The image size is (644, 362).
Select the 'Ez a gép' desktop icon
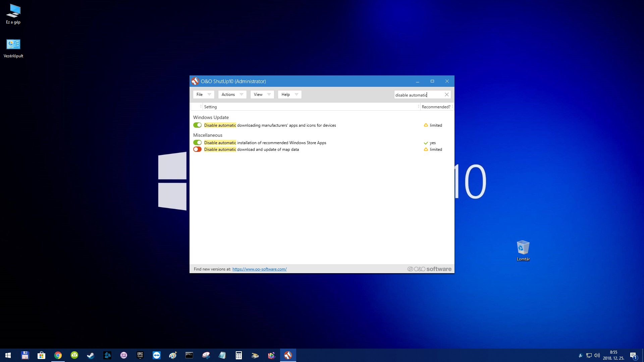13,14
